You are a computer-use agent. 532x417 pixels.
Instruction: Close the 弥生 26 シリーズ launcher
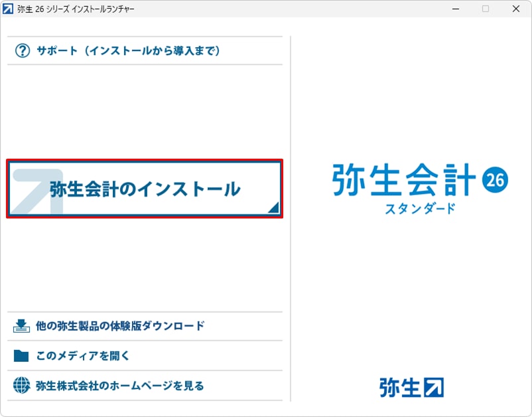tap(515, 9)
